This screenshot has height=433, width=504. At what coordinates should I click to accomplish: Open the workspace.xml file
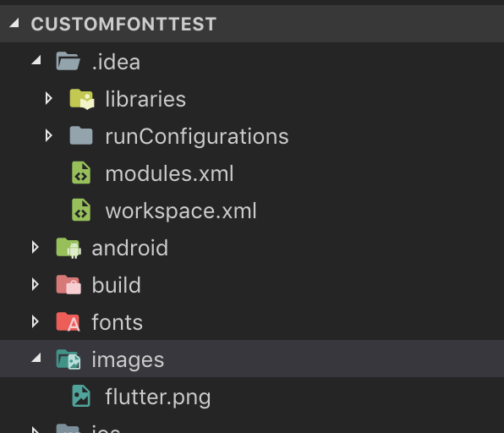click(181, 211)
